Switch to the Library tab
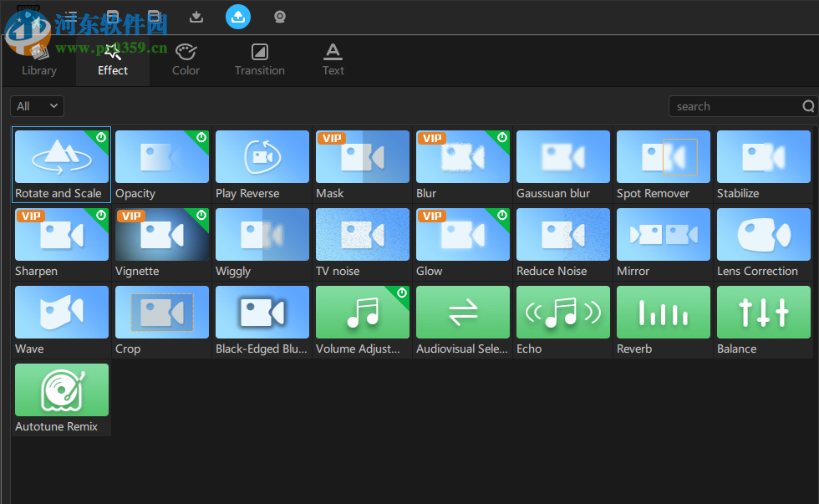 coord(38,59)
